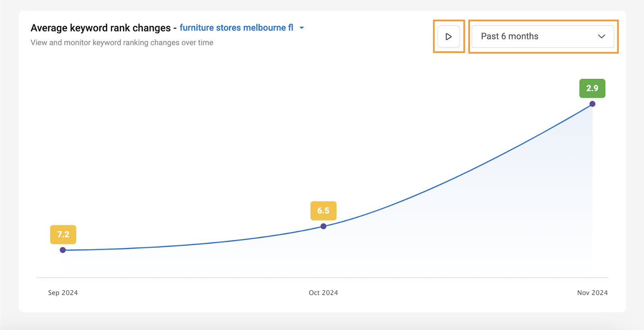Click the View and monitor keyword ranking subtitle
The height and width of the screenshot is (330, 644).
click(x=122, y=43)
